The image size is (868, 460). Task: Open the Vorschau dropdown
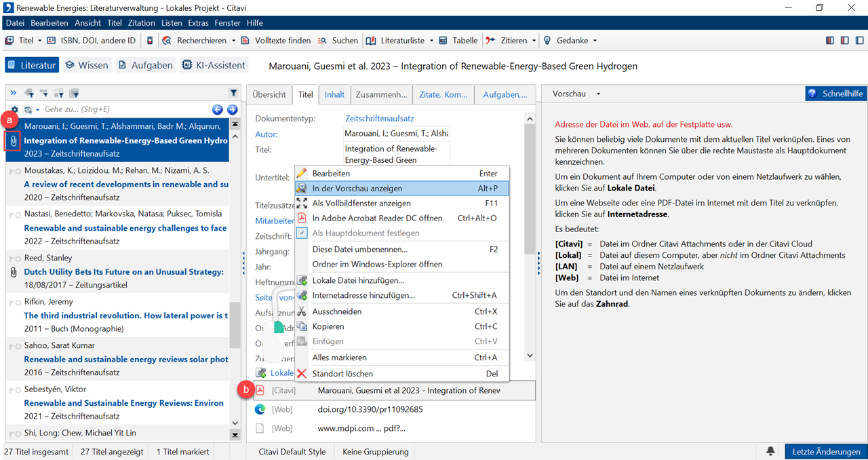(x=599, y=94)
